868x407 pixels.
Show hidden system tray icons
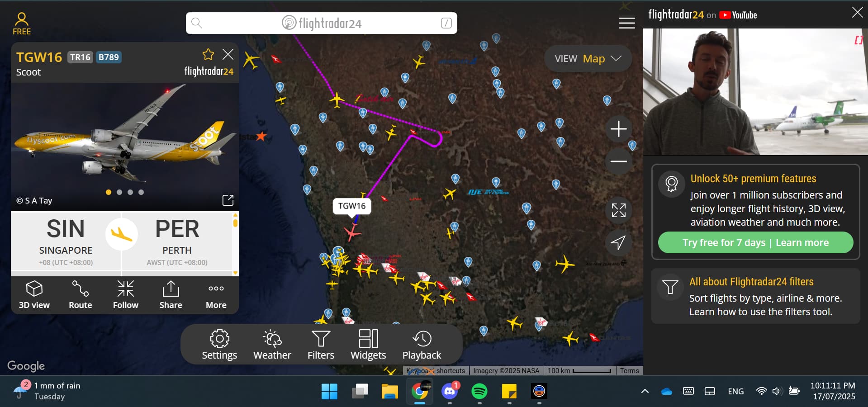[x=645, y=391]
